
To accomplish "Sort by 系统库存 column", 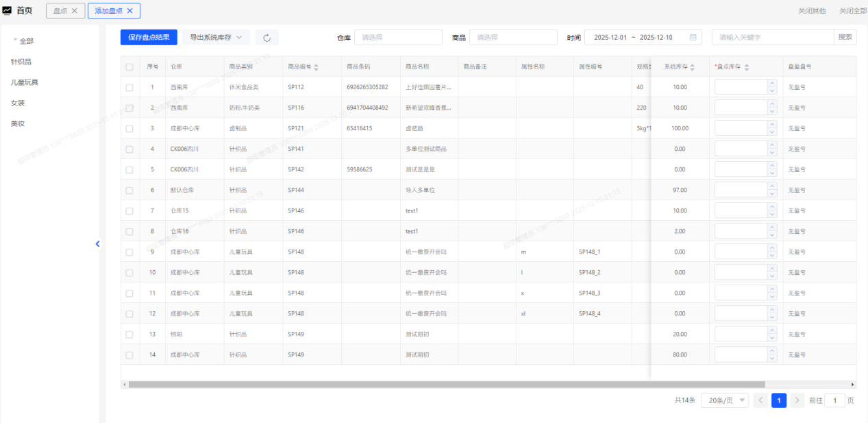I will pos(692,67).
